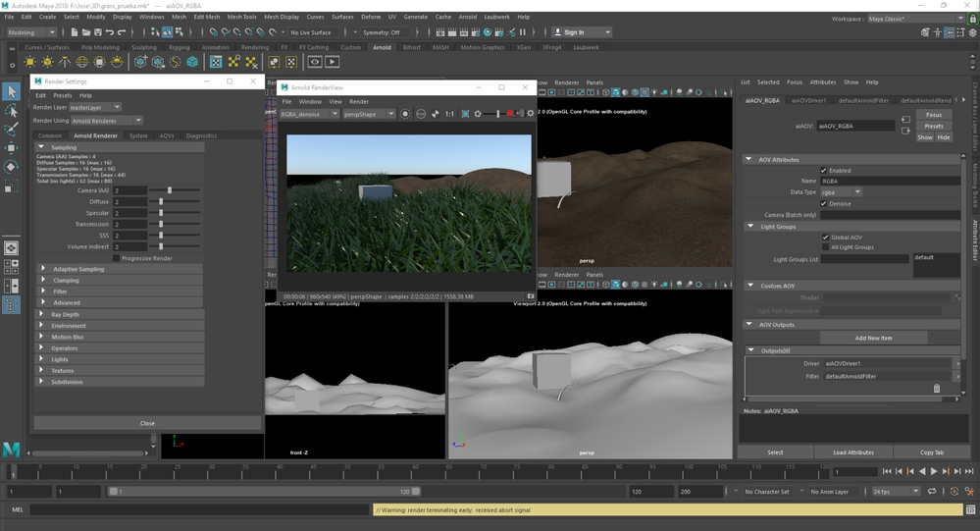Select the Select Tool arrow in the left toolbox
Screen dimensions: 980x531
point(11,91)
